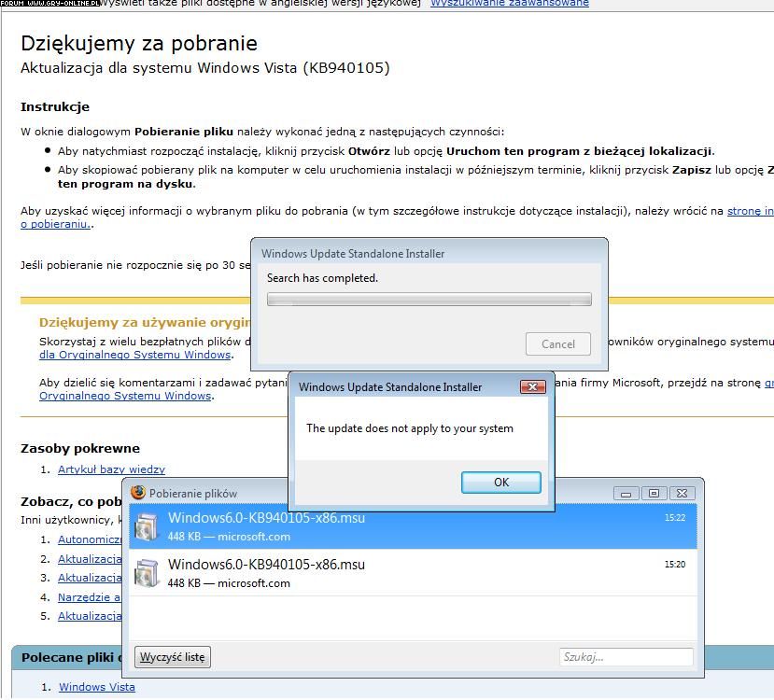Click the file icon of the 15:22 download

pyautogui.click(x=147, y=526)
